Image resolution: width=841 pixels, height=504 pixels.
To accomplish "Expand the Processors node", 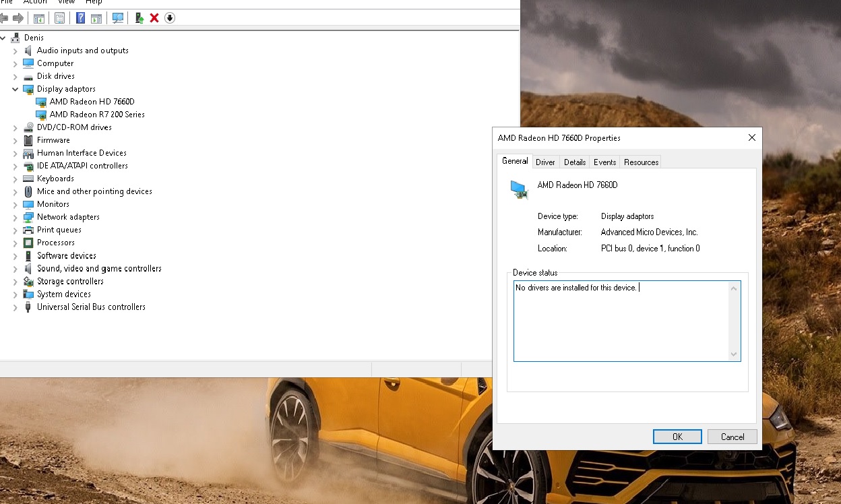I will click(15, 243).
